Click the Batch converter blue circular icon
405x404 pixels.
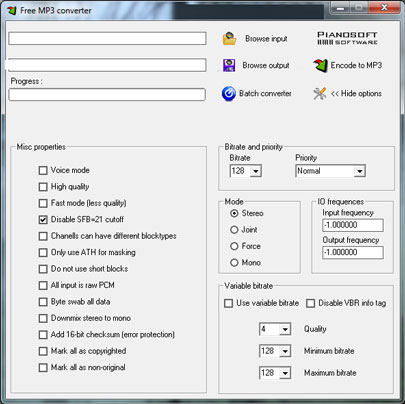tap(229, 94)
